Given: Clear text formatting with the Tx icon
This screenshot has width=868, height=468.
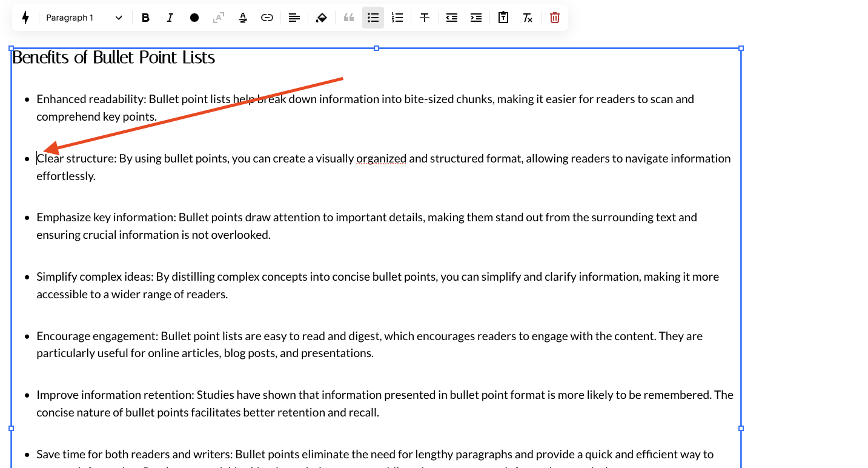Looking at the screenshot, I should coord(528,18).
